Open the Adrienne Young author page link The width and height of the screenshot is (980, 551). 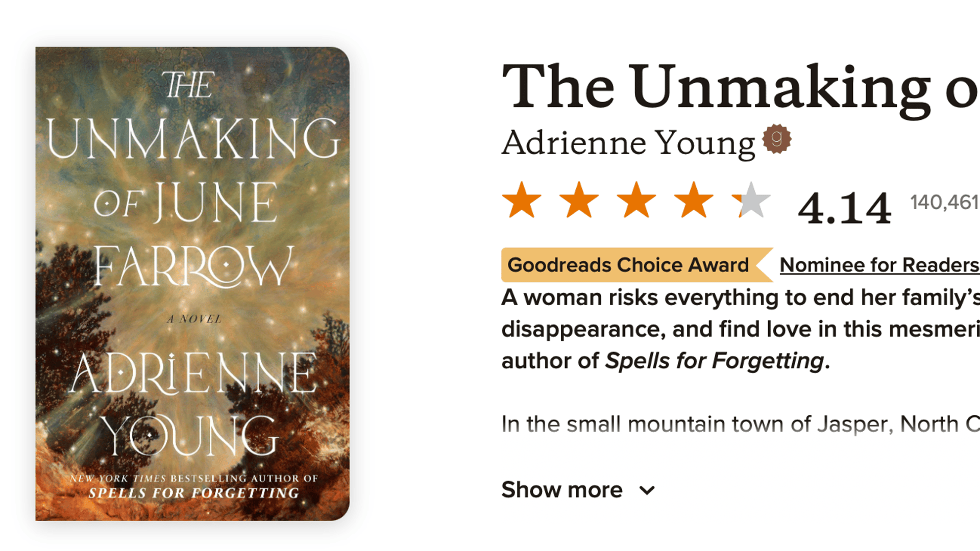tap(628, 142)
